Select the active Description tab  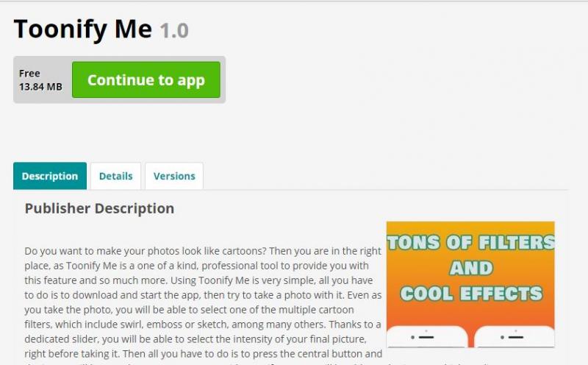(x=50, y=176)
